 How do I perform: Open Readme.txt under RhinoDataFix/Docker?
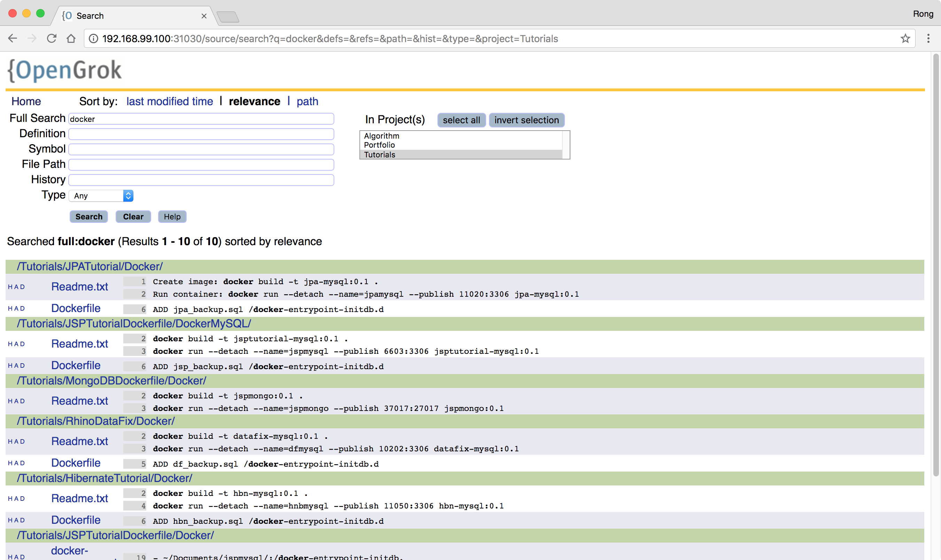coord(80,441)
